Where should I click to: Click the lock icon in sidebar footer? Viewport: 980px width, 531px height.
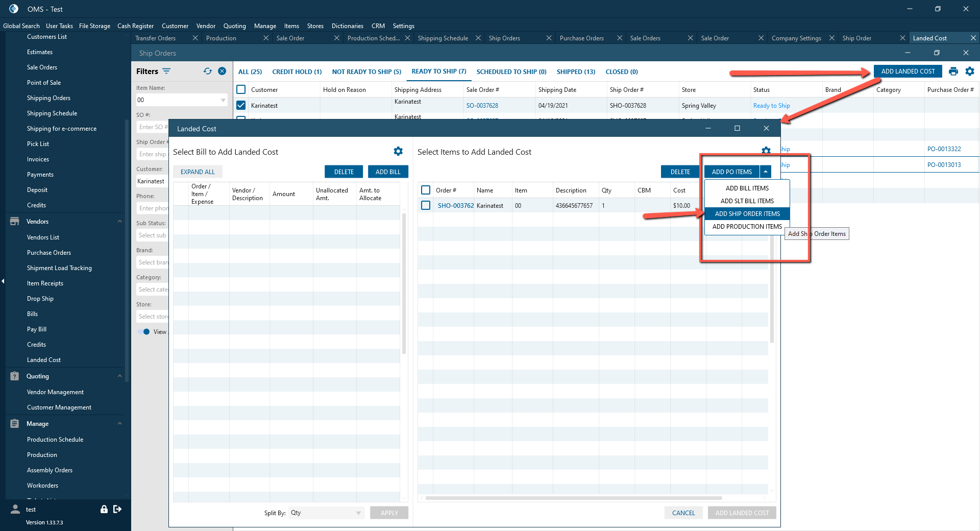[x=104, y=509]
